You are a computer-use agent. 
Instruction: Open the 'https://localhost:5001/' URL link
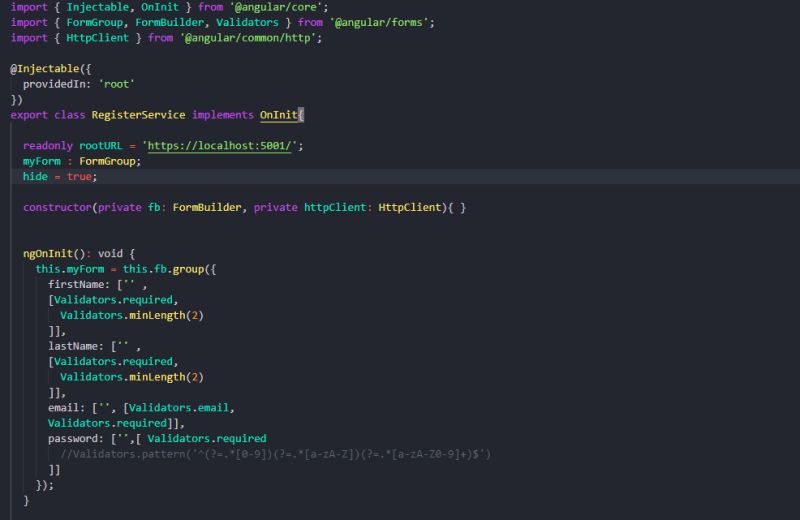click(x=219, y=146)
